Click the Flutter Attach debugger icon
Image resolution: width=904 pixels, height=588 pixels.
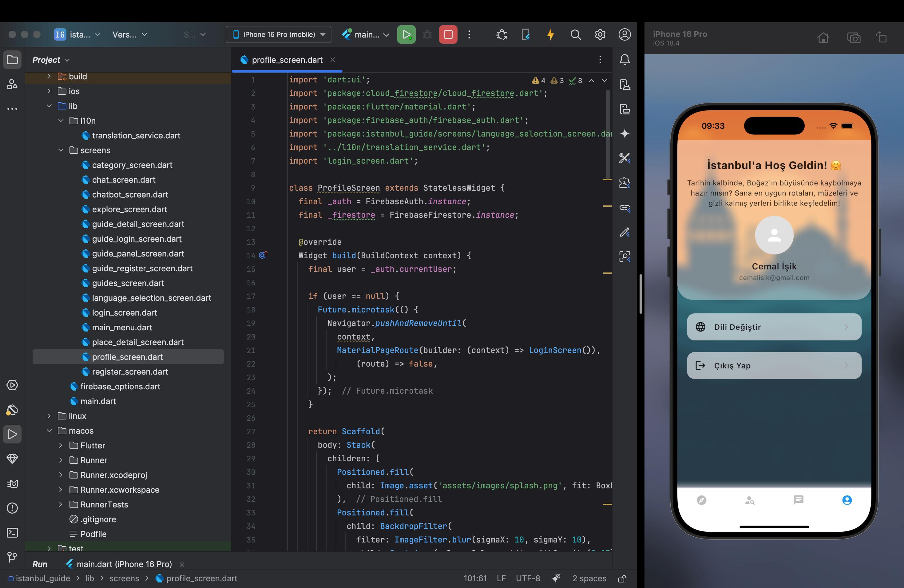tap(502, 34)
